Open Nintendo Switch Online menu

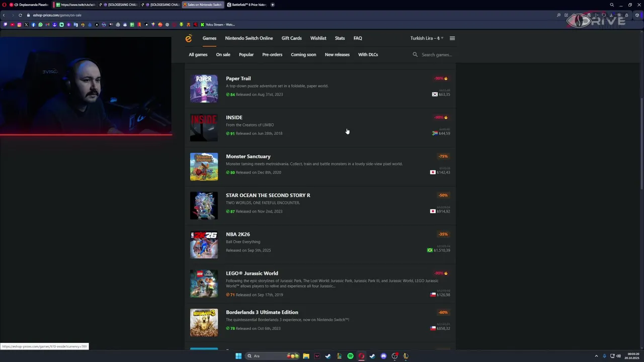tap(249, 38)
